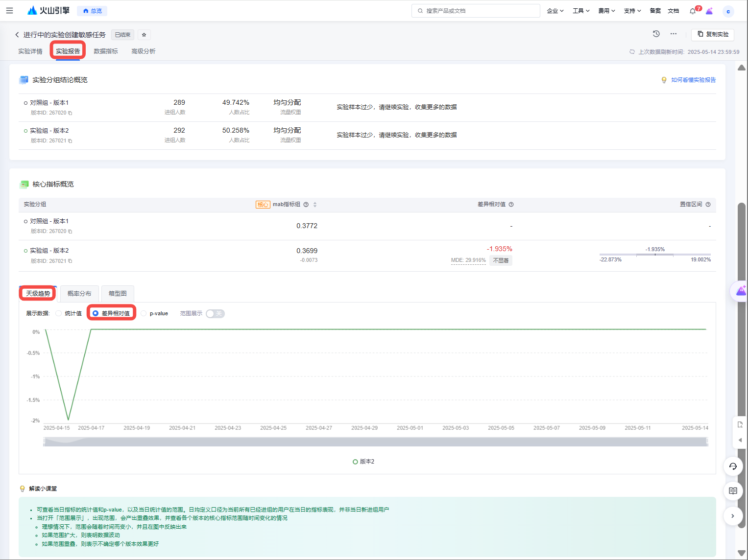The height and width of the screenshot is (560, 748).
Task: Click the 火山引擎 logo
Action: pyautogui.click(x=48, y=10)
